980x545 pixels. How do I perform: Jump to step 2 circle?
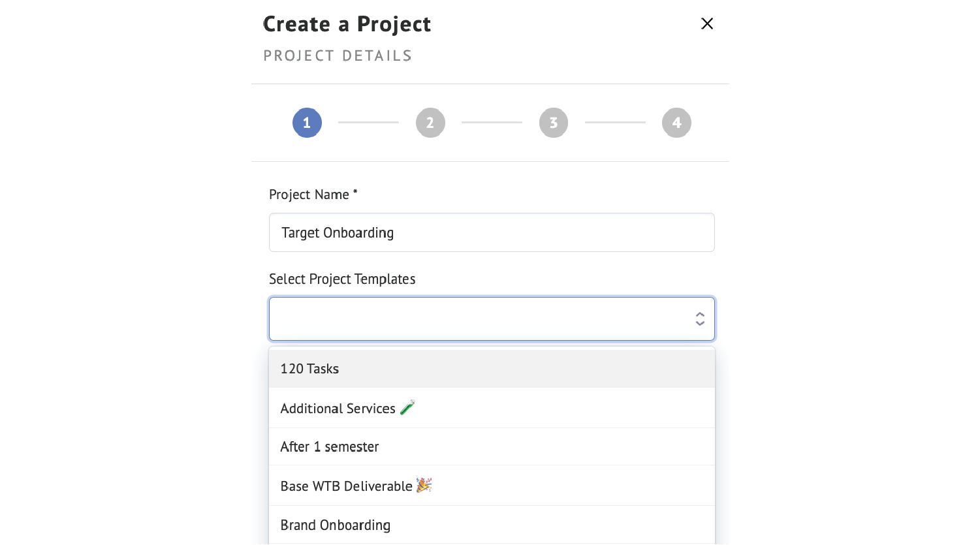click(430, 123)
